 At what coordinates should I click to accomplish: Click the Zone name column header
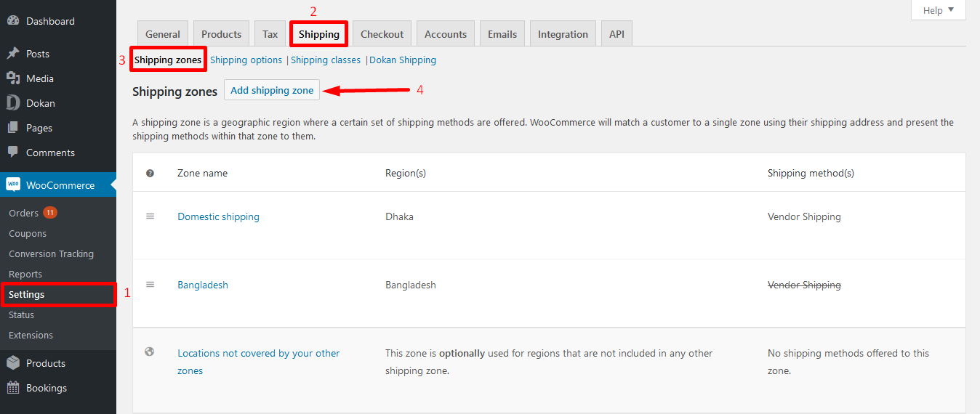[x=202, y=173]
